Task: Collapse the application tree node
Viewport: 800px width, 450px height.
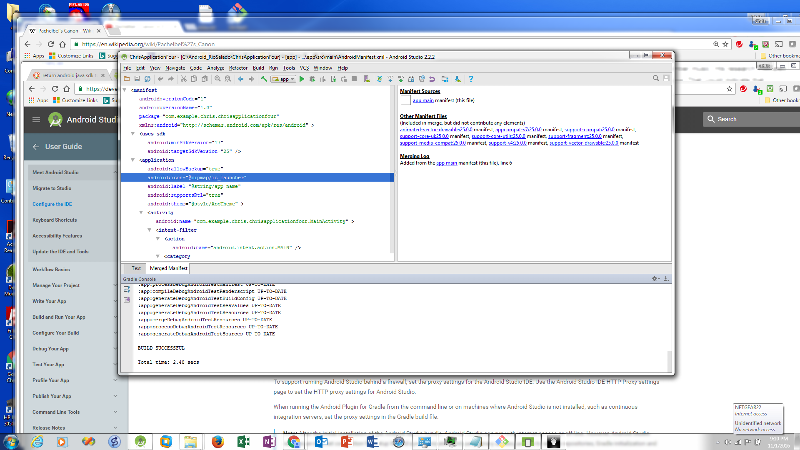Action: [x=133, y=160]
